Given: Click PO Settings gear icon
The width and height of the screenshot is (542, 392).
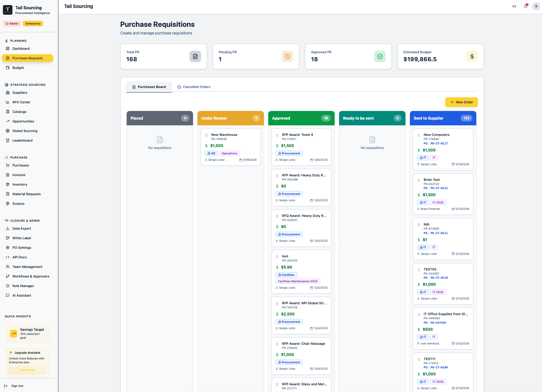Looking at the screenshot, I should pyautogui.click(x=8, y=248).
